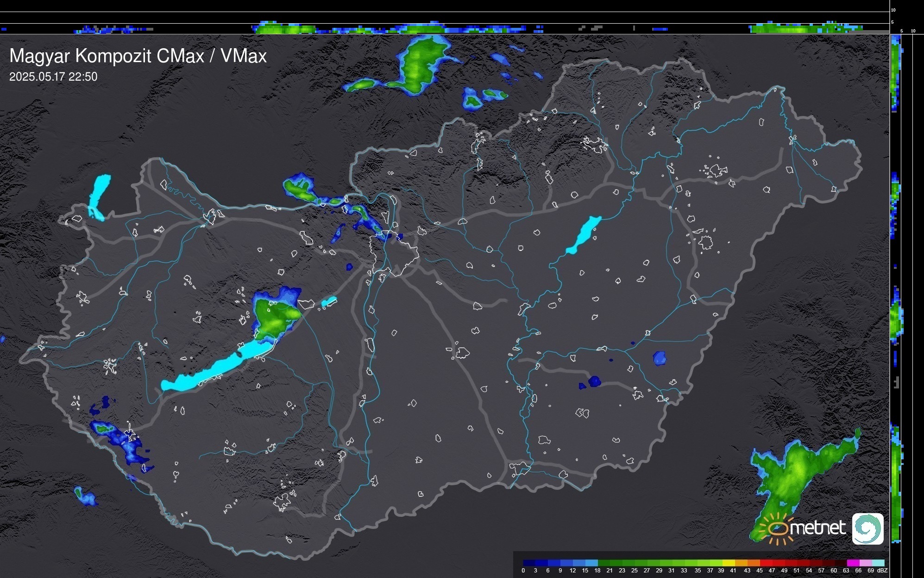Click small Lake Velence east of green echo
Viewport: 924px width, 578px height.
(x=329, y=302)
